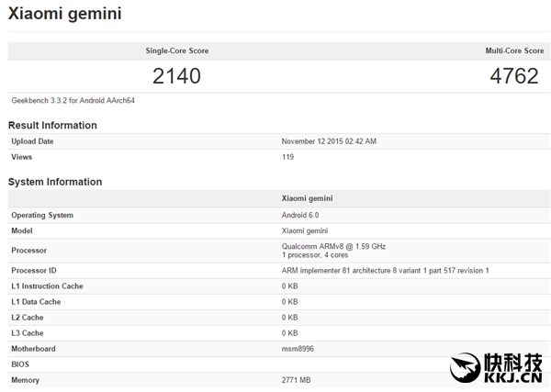
Task: Click the 'L1 Instruction Cache' label
Action: click(47, 286)
